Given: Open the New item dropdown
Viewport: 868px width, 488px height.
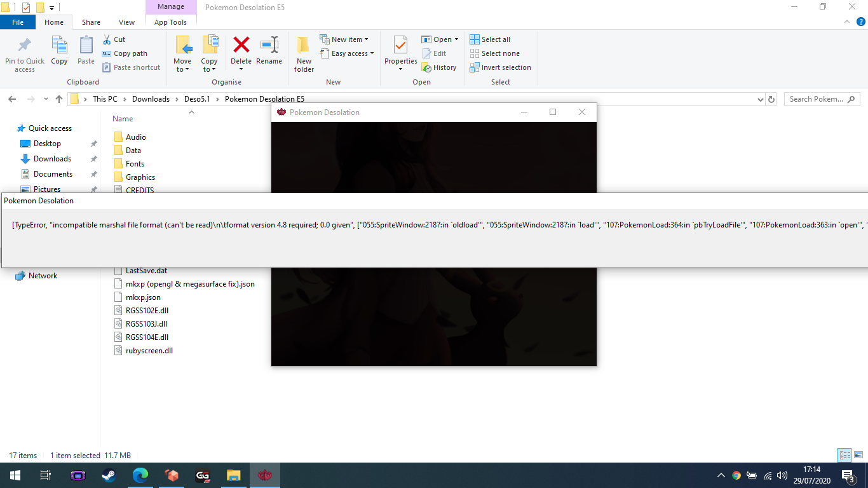Looking at the screenshot, I should (x=344, y=39).
